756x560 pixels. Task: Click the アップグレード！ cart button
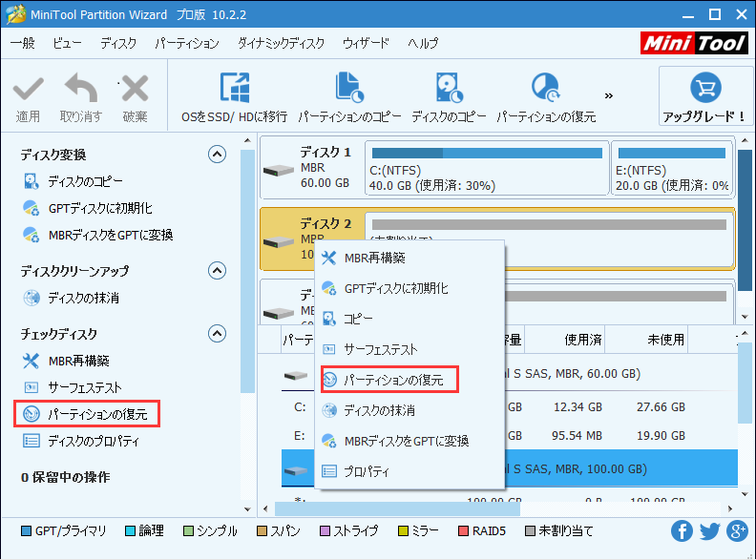coord(705,96)
